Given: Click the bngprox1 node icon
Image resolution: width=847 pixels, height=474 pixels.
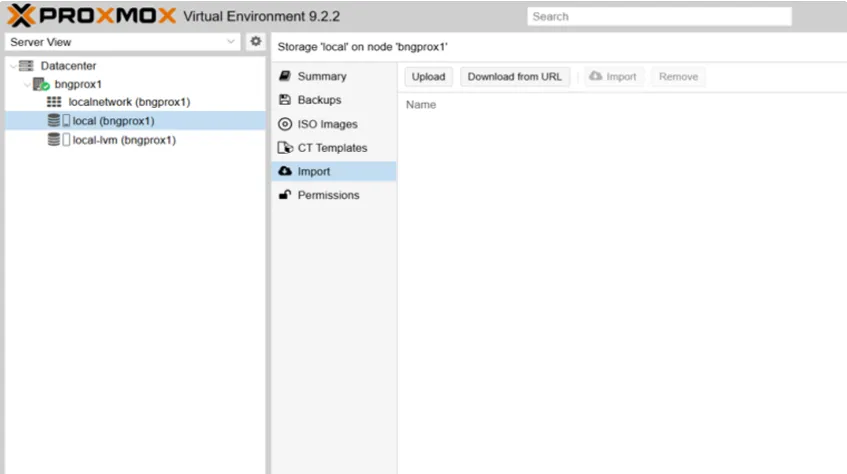Looking at the screenshot, I should [41, 84].
